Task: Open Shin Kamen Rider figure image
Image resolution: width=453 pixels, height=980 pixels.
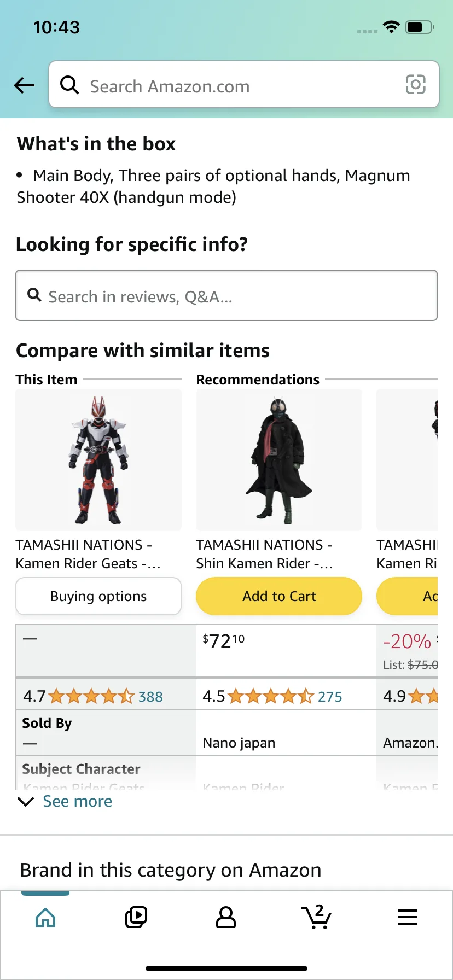Action: point(279,460)
